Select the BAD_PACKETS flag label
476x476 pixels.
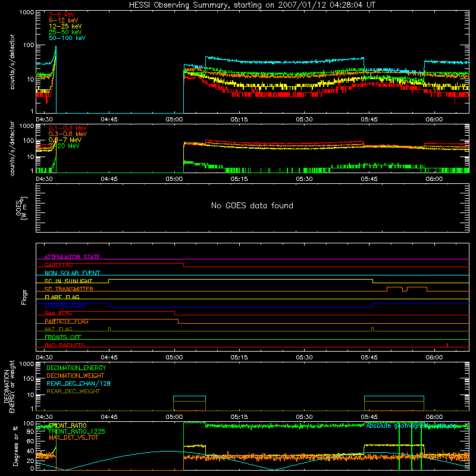point(65,345)
